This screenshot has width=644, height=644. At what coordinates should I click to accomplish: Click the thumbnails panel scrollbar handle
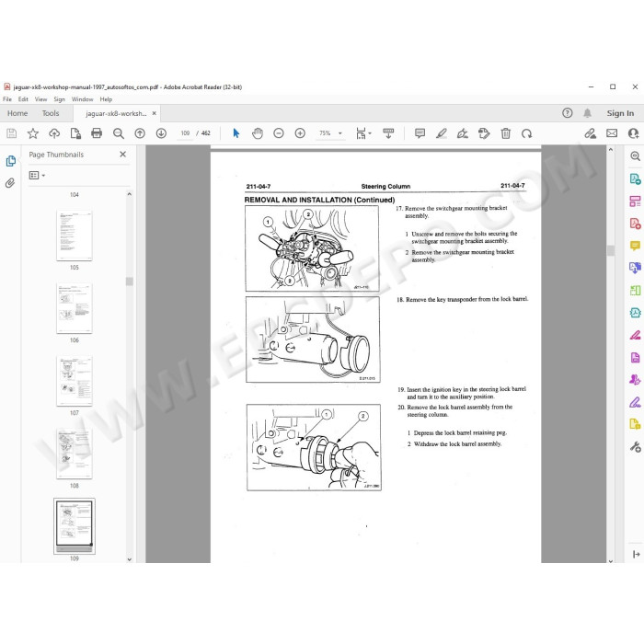(x=130, y=282)
